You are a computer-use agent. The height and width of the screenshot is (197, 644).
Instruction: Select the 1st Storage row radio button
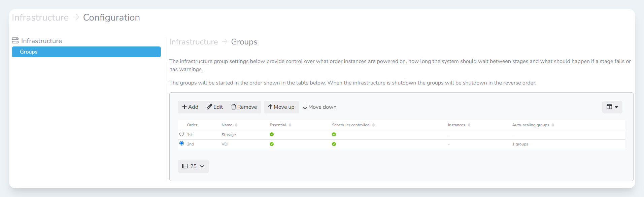pyautogui.click(x=182, y=134)
